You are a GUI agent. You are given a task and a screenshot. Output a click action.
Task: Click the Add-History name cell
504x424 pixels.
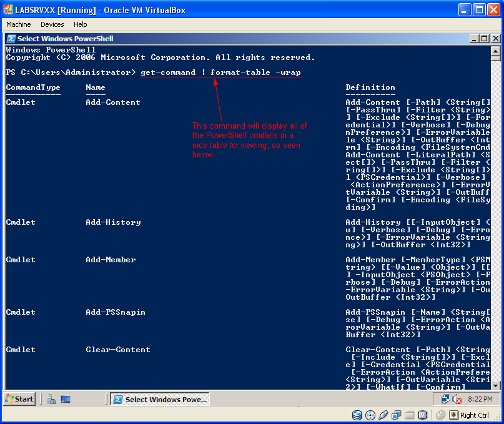(x=113, y=222)
